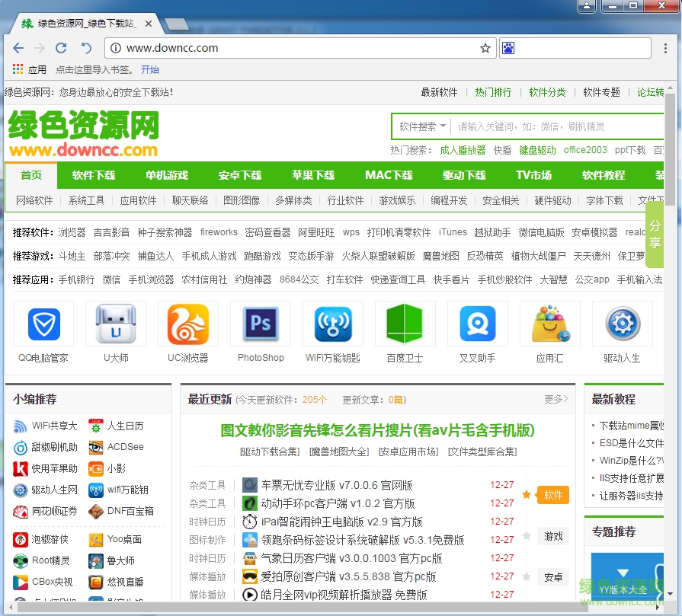The width and height of the screenshot is (682, 616).
Task: Expand 更多 in the 最近更新 panel
Action: click(x=556, y=399)
